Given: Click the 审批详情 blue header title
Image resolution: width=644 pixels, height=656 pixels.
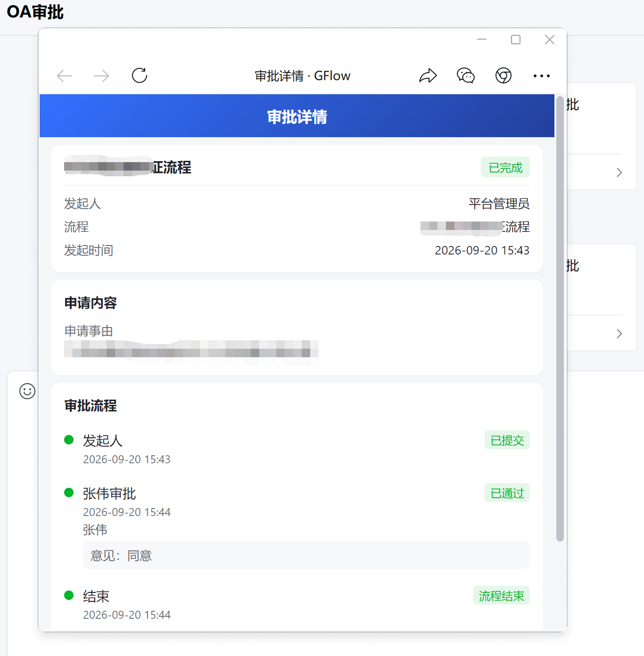Looking at the screenshot, I should tap(297, 116).
